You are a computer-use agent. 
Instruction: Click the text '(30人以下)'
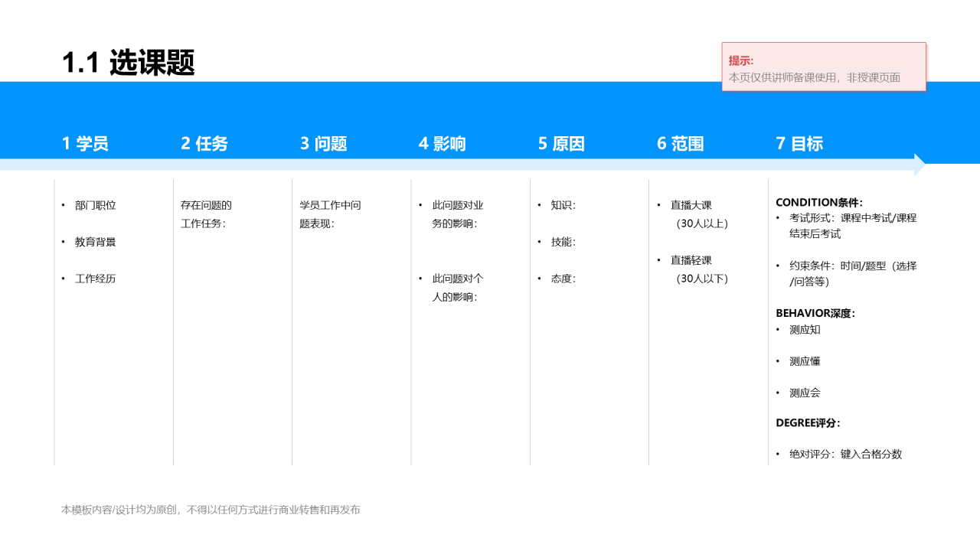click(x=702, y=279)
